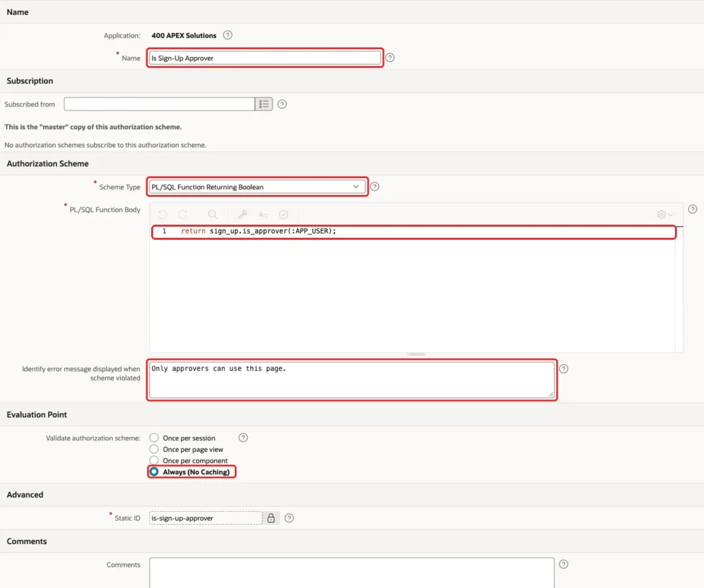Click the error message text area

pos(351,380)
